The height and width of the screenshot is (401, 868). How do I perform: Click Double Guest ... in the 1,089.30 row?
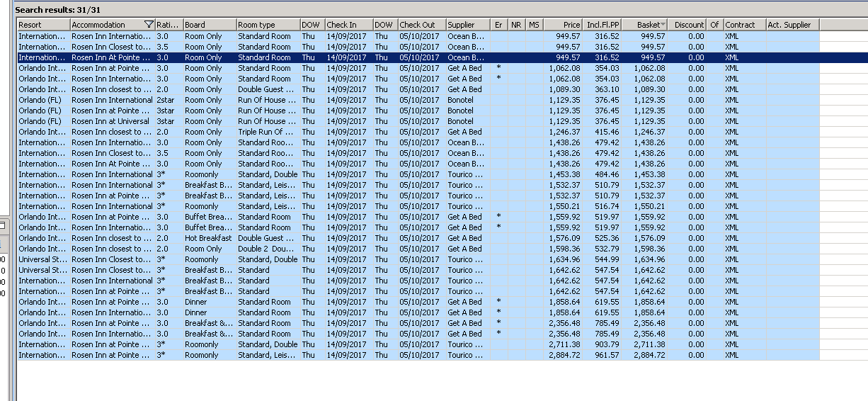265,89
